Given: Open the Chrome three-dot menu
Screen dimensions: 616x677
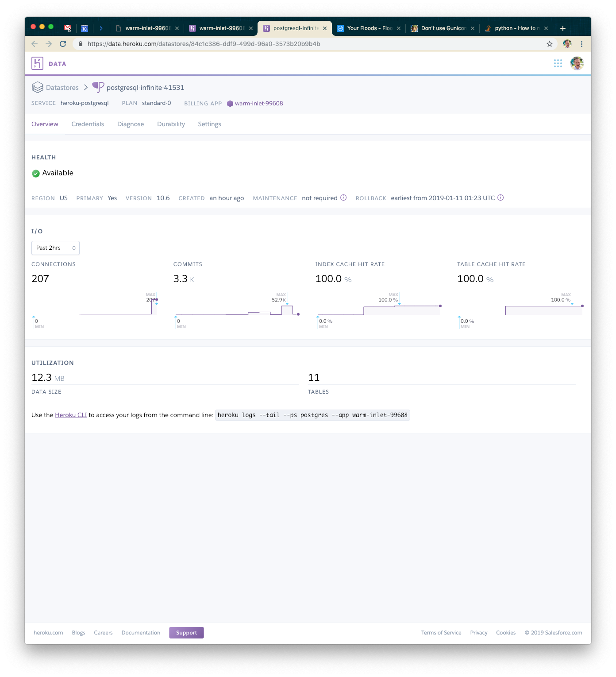Looking at the screenshot, I should (581, 44).
